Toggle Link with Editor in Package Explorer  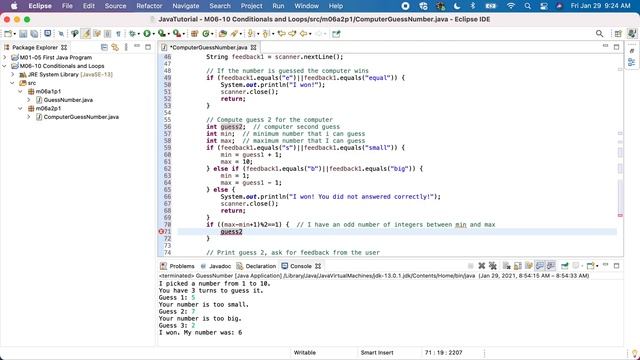click(x=115, y=47)
